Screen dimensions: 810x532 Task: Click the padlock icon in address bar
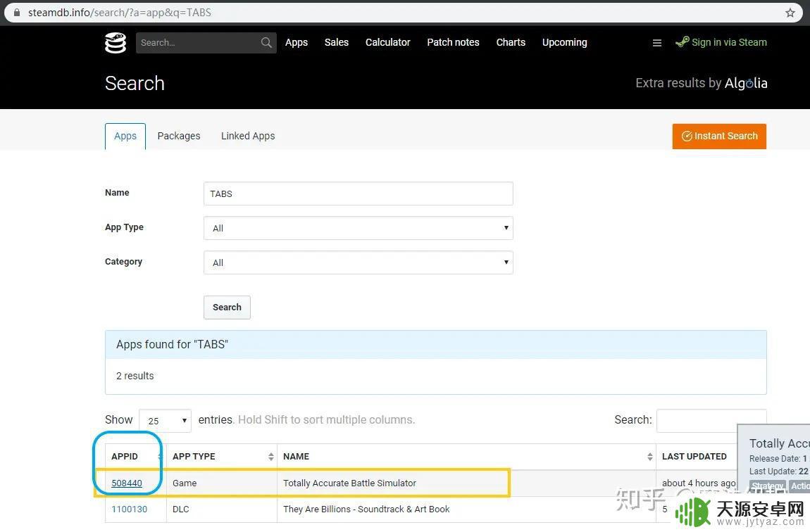16,13
